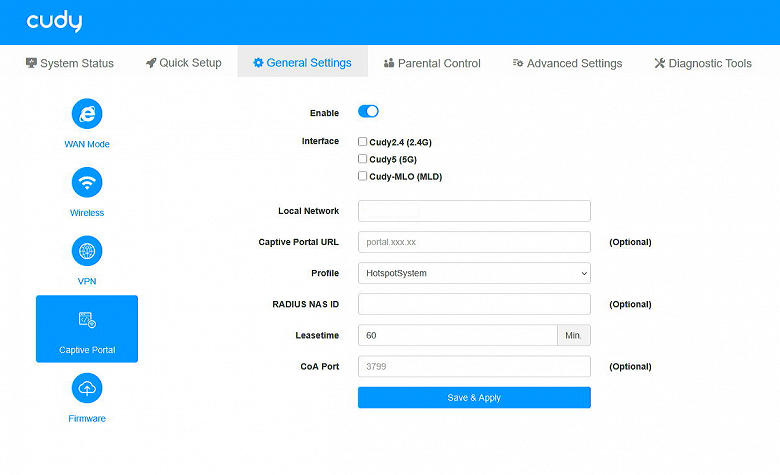The image size is (780, 475).
Task: Click the Cudy logo
Action: [54, 22]
